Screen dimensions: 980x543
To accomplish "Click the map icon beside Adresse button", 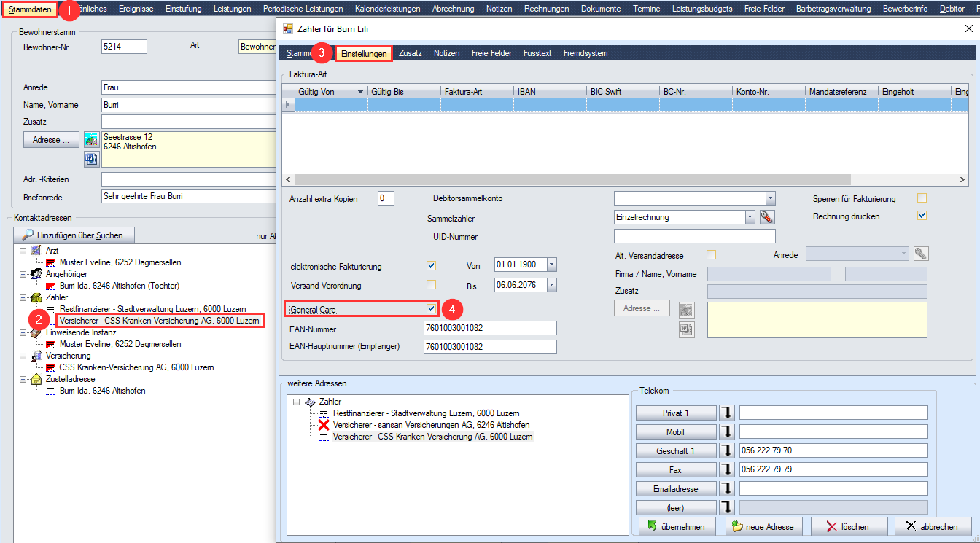I will (91, 140).
